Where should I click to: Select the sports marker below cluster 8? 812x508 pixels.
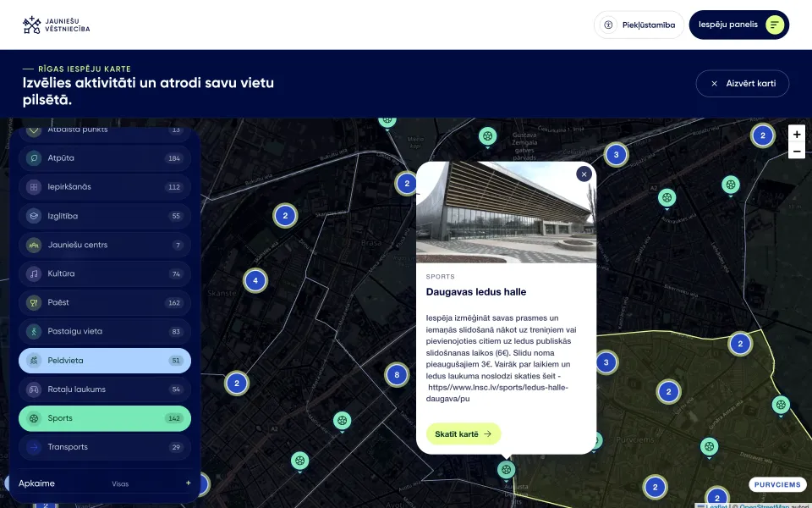click(x=342, y=421)
